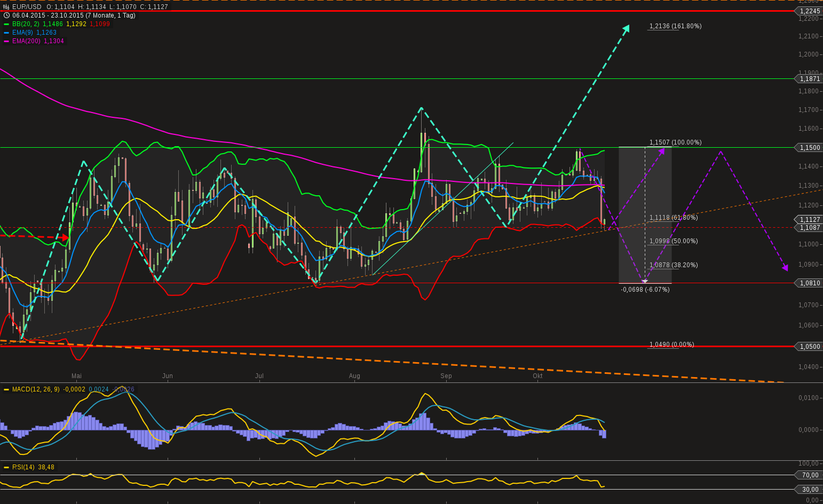Screen dimensions: 823x504
Task: Click the EMA(9) indicator label
Action: 22,33
